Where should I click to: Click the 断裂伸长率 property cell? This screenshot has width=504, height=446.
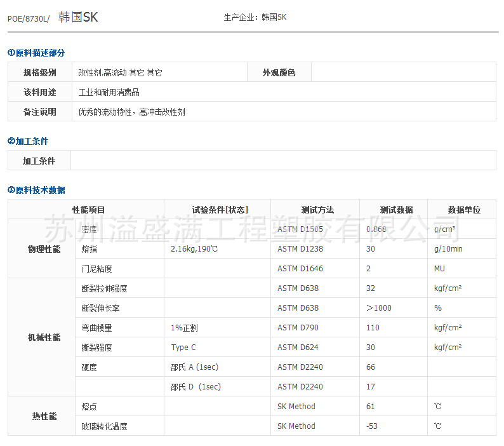tap(119, 308)
